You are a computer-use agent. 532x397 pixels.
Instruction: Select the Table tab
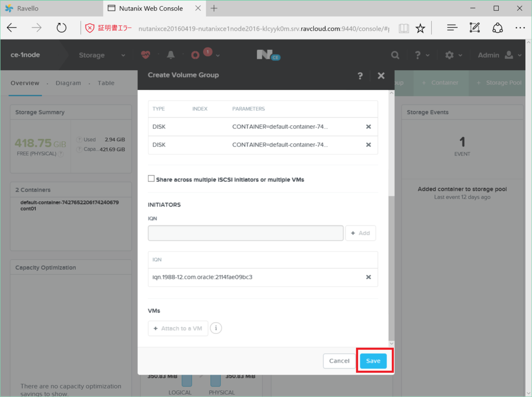(106, 83)
